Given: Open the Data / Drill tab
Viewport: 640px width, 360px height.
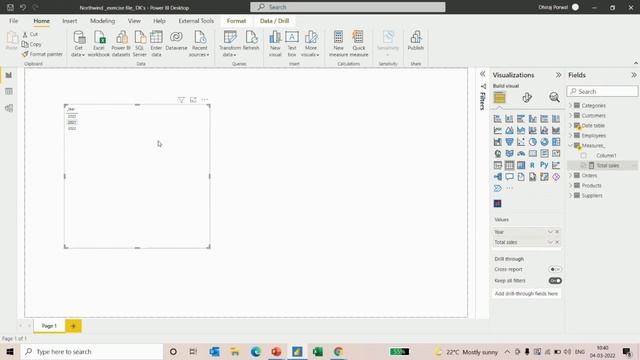Looking at the screenshot, I should pos(274,21).
